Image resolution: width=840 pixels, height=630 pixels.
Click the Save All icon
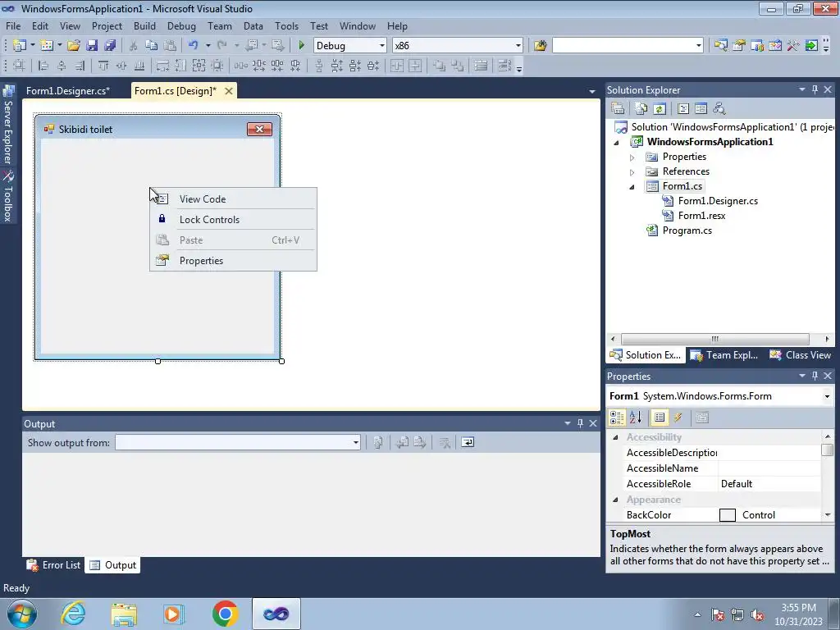[110, 46]
